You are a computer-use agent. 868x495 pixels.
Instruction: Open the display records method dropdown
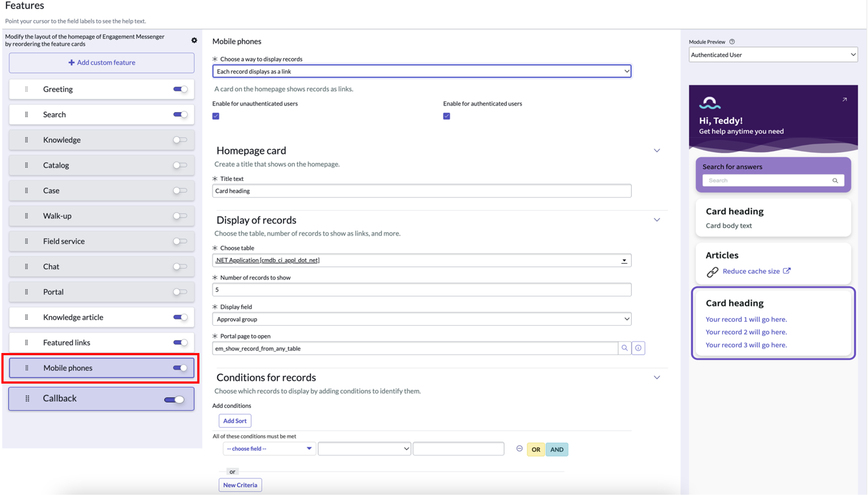[x=422, y=71]
